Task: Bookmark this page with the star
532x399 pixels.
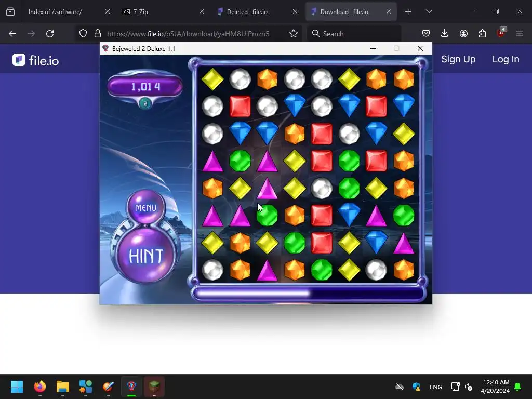Action: click(x=294, y=34)
